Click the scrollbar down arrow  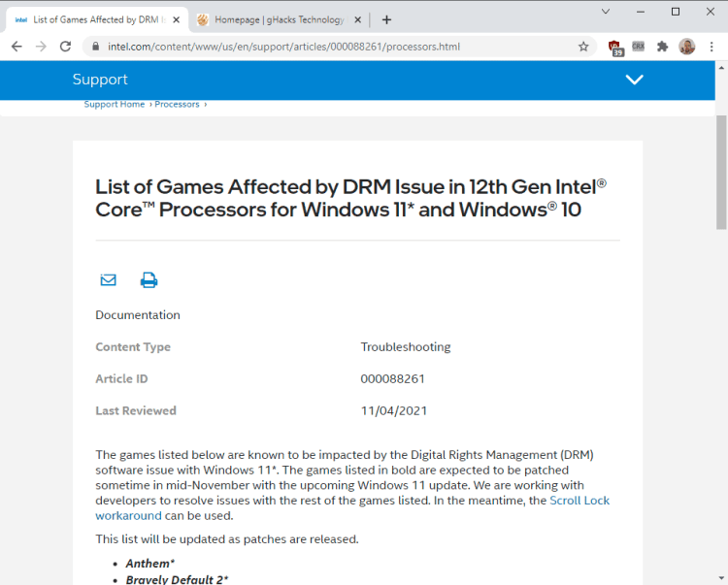[x=721, y=578]
